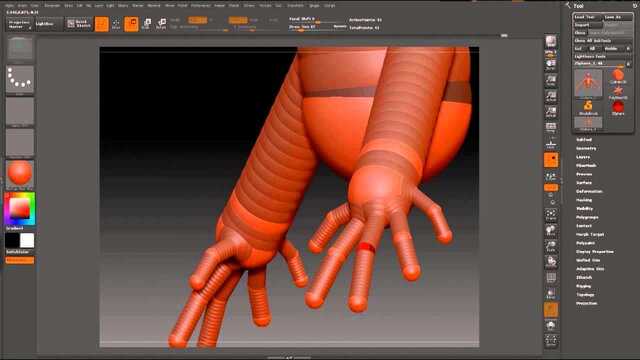Screen dimensions: 640x360
Task: Toggle the PolyF polyframe grid icon
Action: (x=551, y=278)
